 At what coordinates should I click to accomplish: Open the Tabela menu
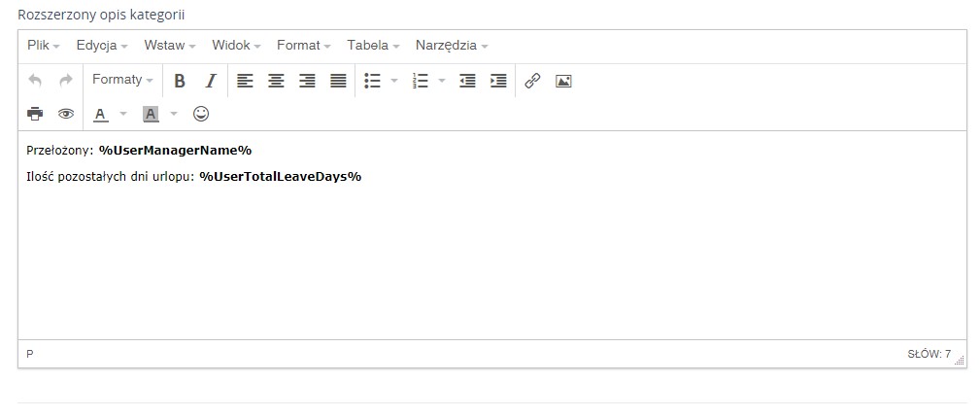point(373,45)
